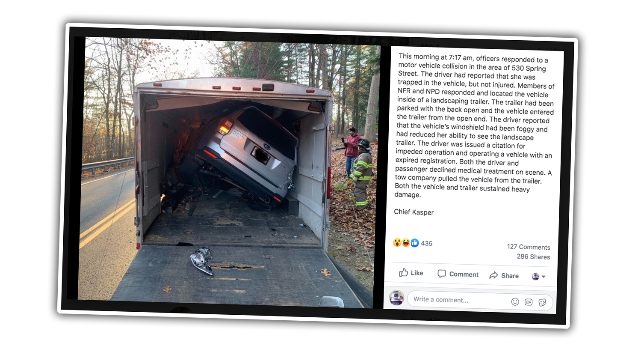Open the 127 Comments link
Screen dimensions: 644x352
click(x=529, y=247)
